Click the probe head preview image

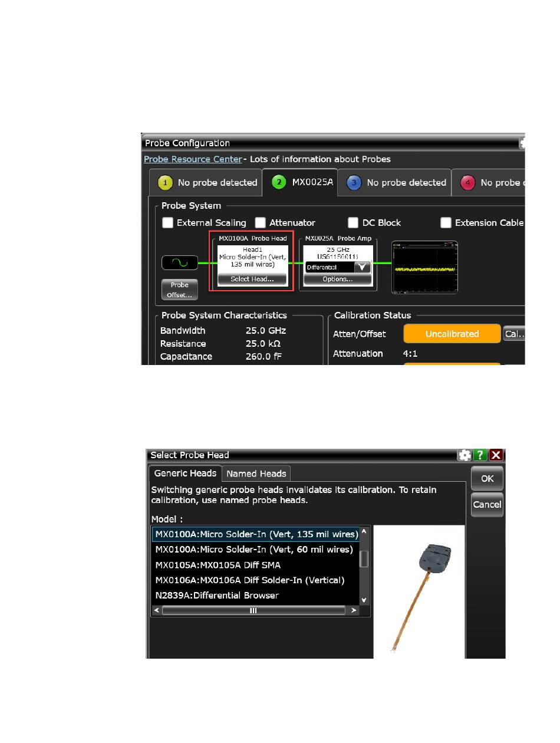point(419,592)
